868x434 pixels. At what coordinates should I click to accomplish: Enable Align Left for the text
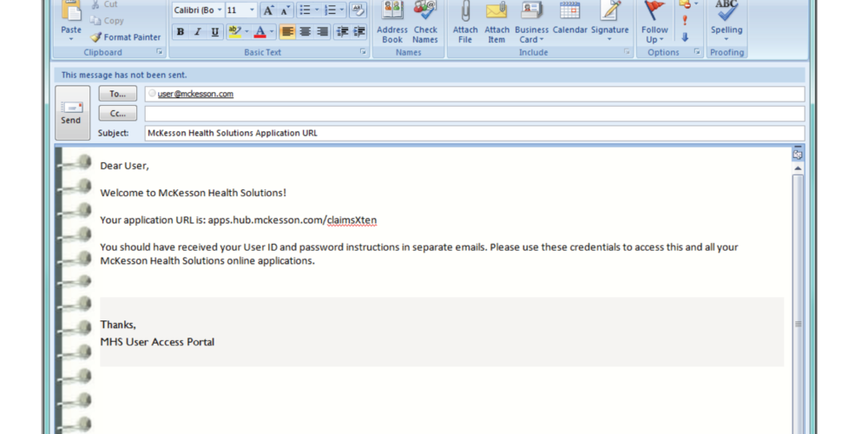286,32
